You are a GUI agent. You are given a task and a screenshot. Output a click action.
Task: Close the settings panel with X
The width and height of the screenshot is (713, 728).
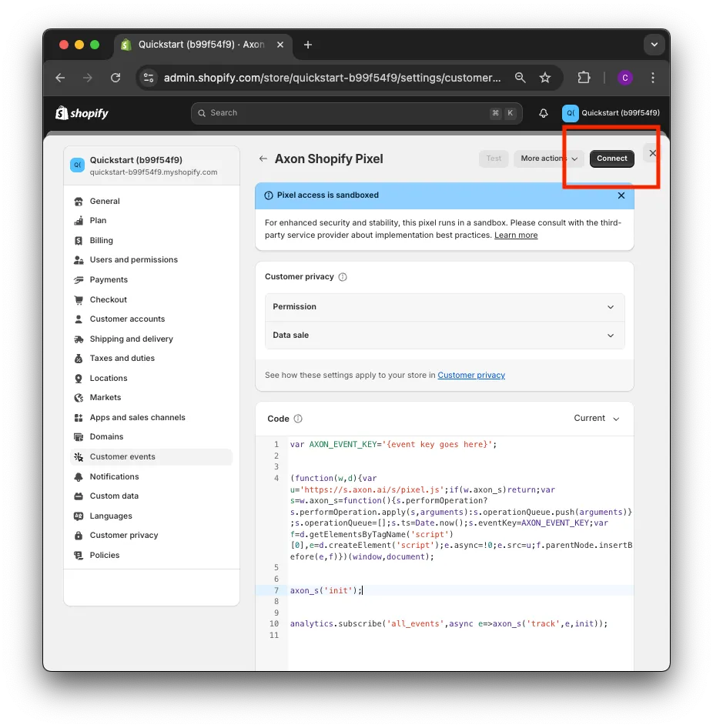(x=652, y=153)
